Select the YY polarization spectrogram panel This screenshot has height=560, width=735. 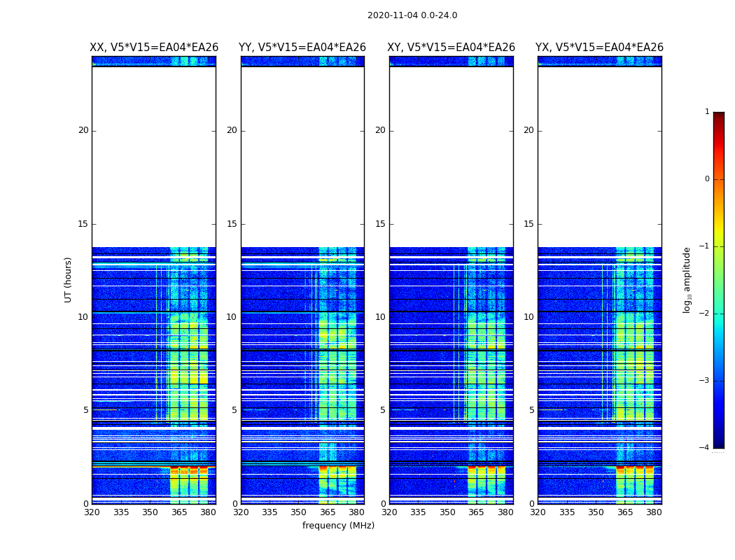pos(302,280)
